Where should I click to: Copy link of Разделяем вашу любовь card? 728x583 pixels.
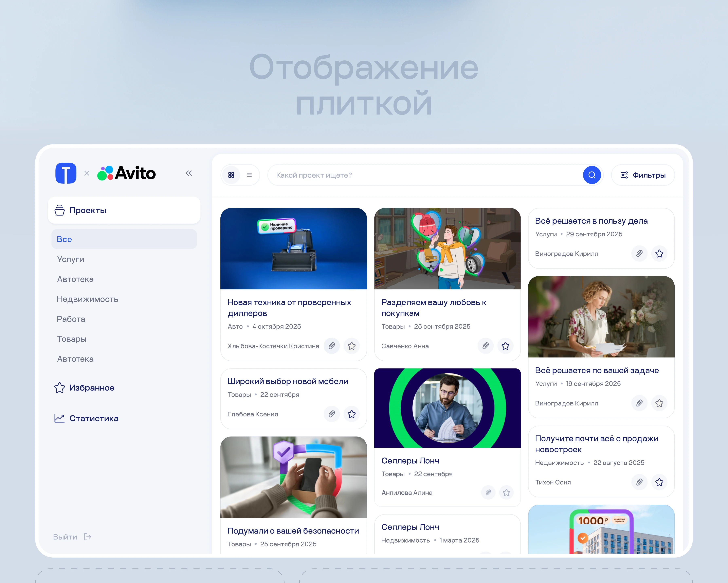486,346
